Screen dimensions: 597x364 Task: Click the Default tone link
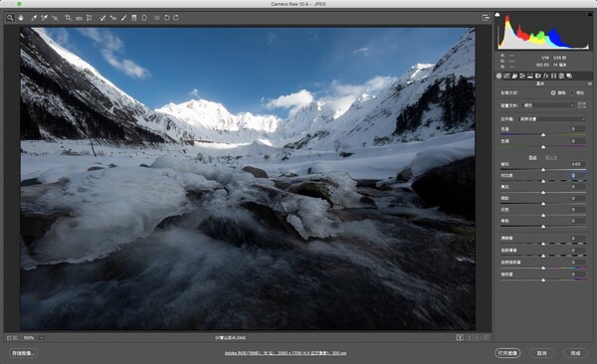551,157
